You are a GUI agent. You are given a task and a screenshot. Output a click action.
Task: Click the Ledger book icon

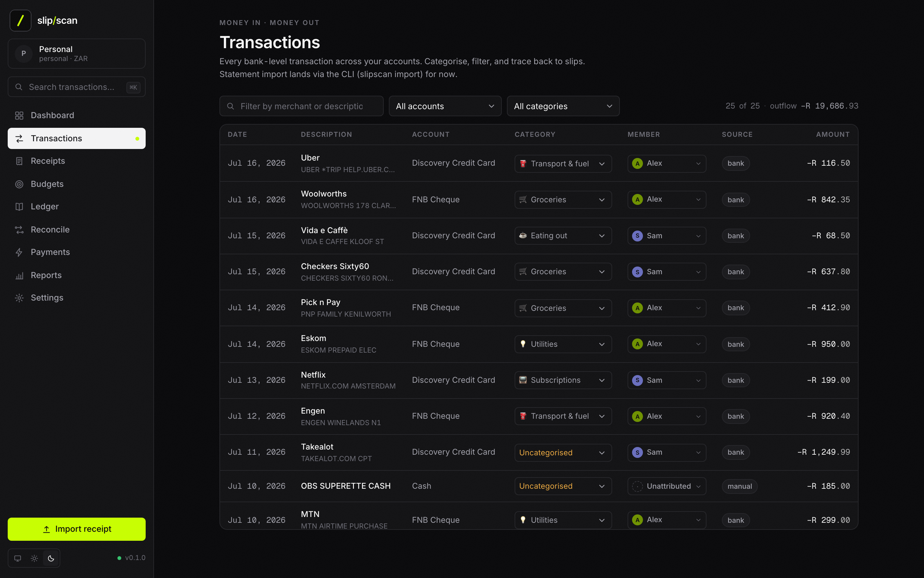[x=19, y=207]
